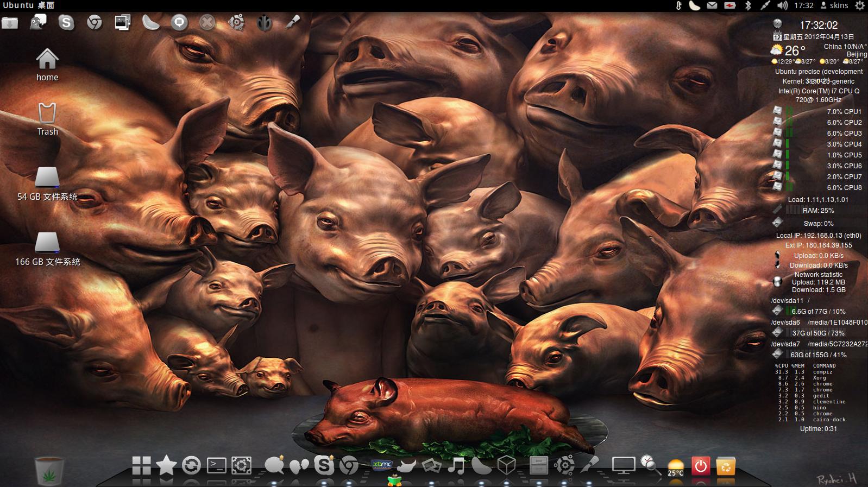Launch Chrome from the top launcher row
The width and height of the screenshot is (868, 487).
(95, 23)
